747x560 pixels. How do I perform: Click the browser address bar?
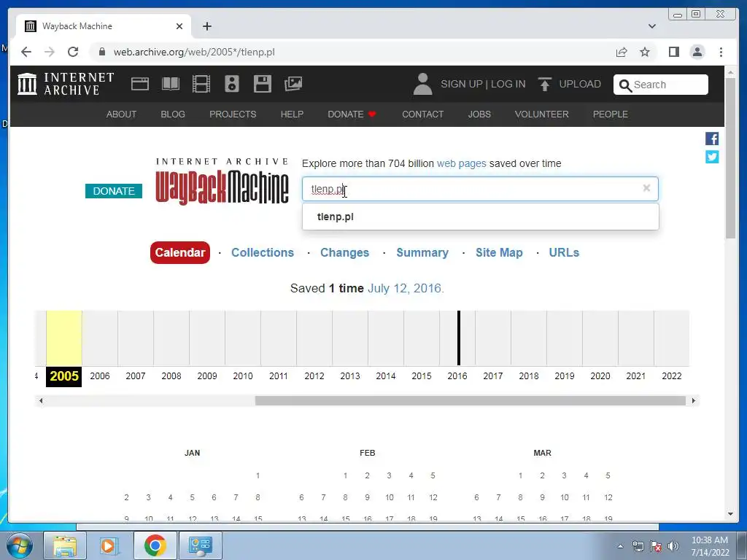click(x=352, y=52)
